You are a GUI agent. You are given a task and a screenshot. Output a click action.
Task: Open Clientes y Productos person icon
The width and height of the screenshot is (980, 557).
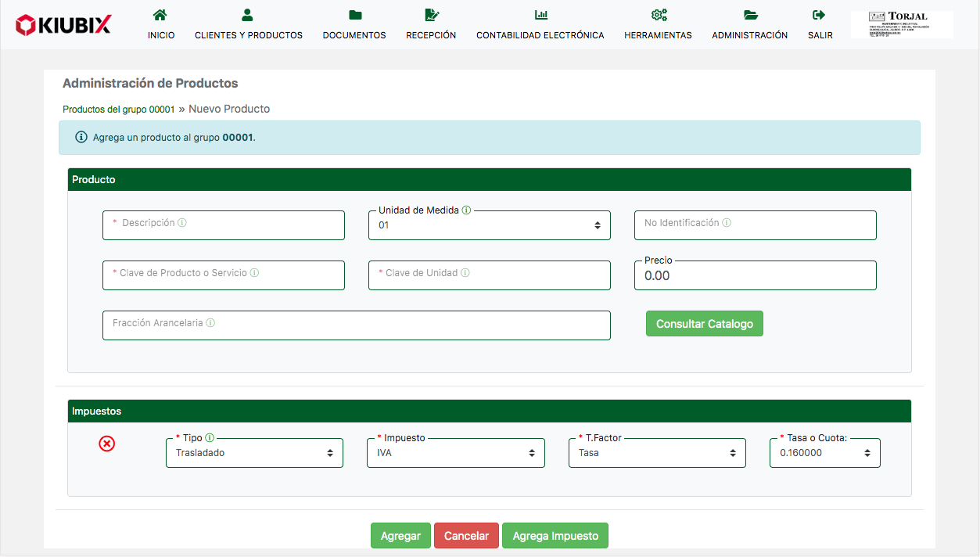[x=248, y=15]
